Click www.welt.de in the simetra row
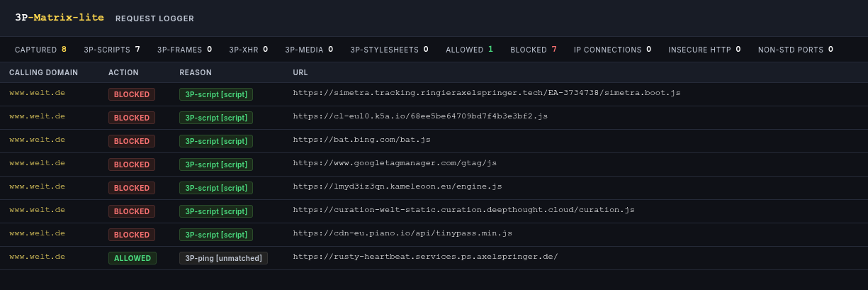Viewport: 868px width, 290px height. pyautogui.click(x=37, y=93)
